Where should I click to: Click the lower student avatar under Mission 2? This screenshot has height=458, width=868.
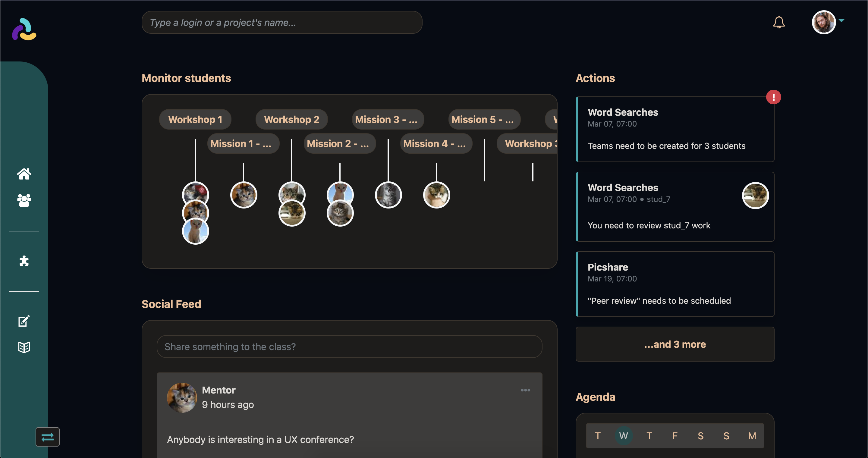(x=340, y=213)
